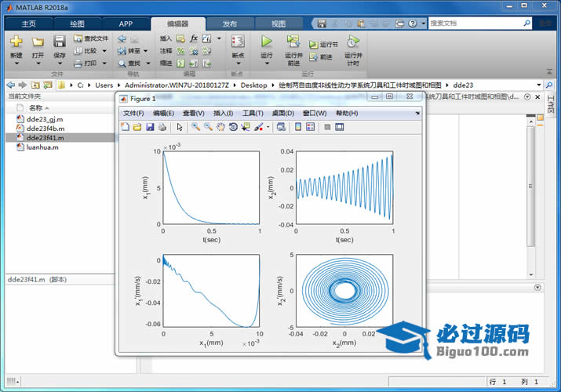Click the 运行节 (Run Section) button
This screenshot has width=561, height=392.
click(x=323, y=45)
